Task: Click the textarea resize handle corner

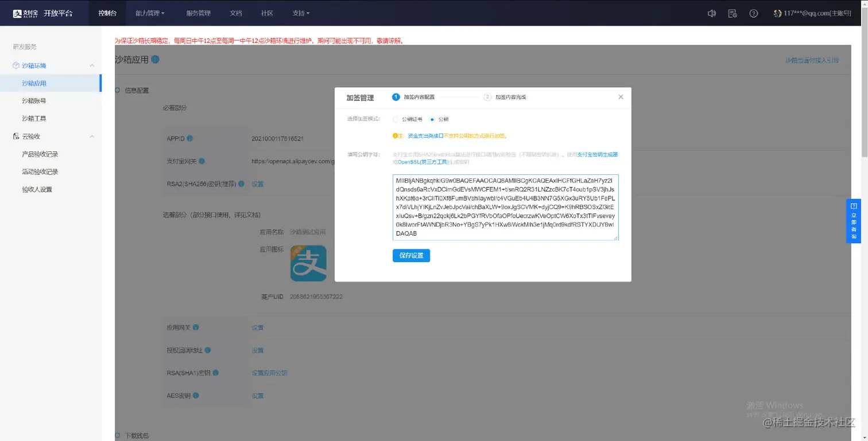Action: [x=616, y=238]
